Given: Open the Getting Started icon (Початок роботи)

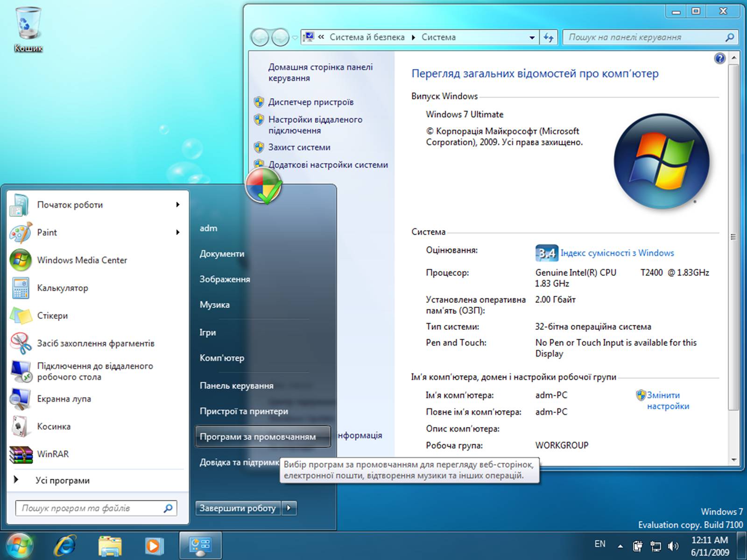Looking at the screenshot, I should [20, 205].
